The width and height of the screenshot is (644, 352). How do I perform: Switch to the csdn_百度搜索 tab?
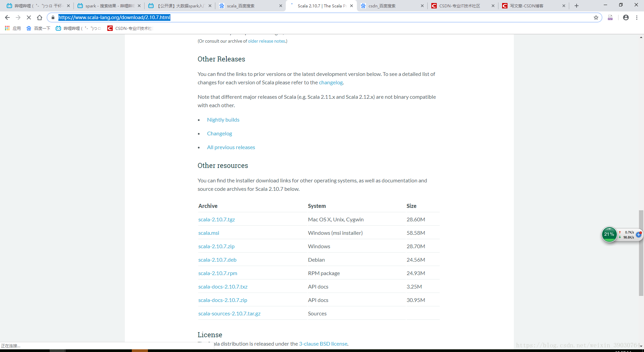click(382, 6)
